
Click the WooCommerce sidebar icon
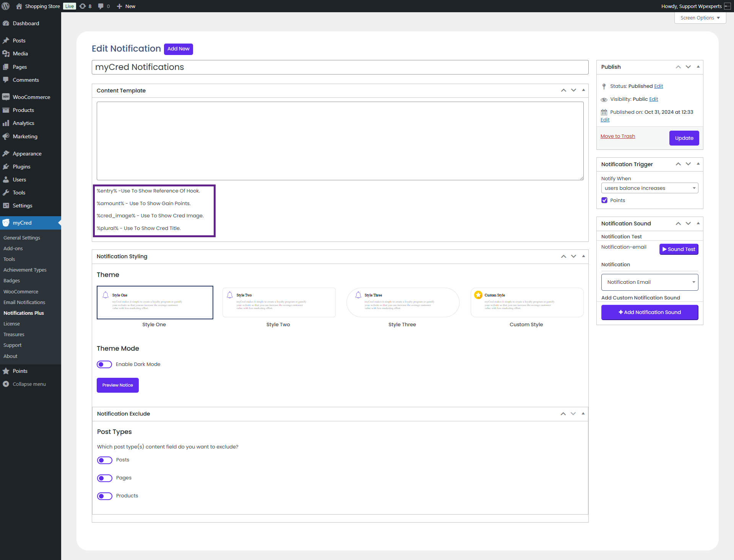[6, 97]
